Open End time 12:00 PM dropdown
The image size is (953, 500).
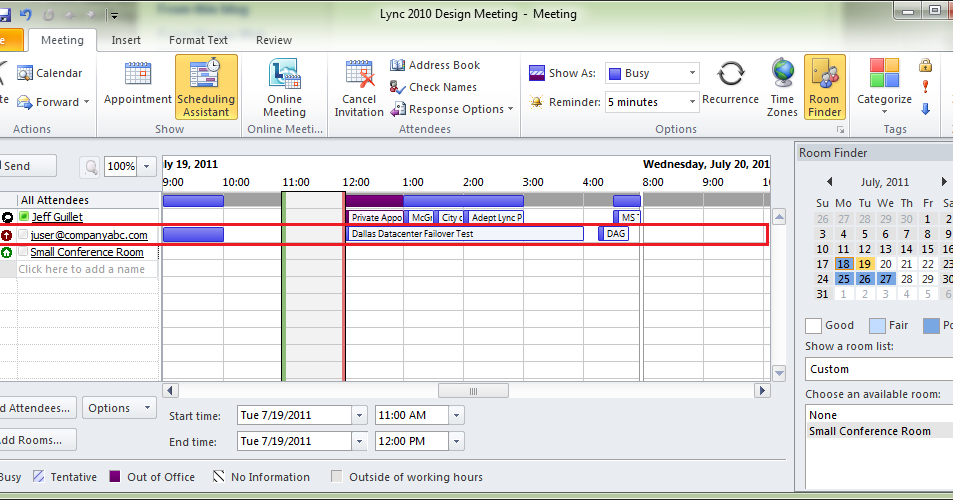[x=456, y=442]
